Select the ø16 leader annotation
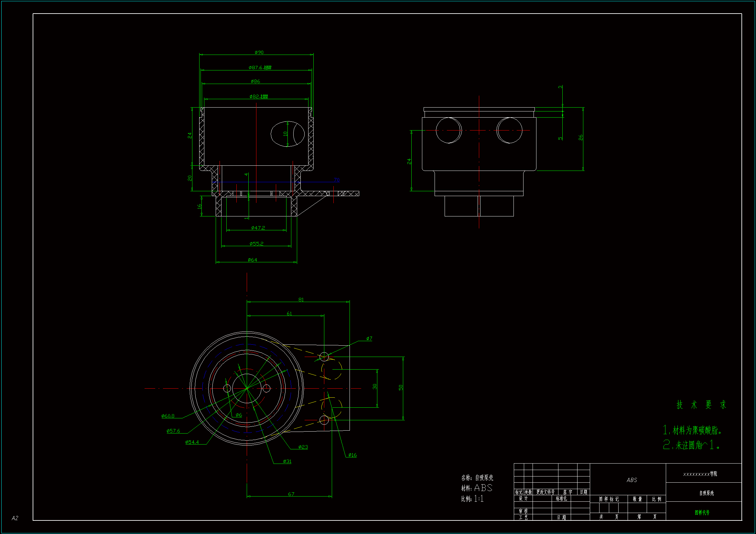Viewport: 756px width, 534px height. (352, 455)
